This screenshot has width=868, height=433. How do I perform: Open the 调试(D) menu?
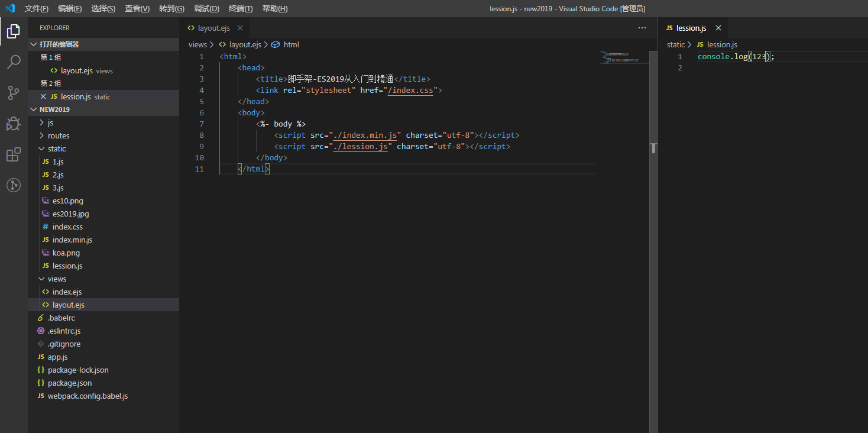tap(206, 8)
